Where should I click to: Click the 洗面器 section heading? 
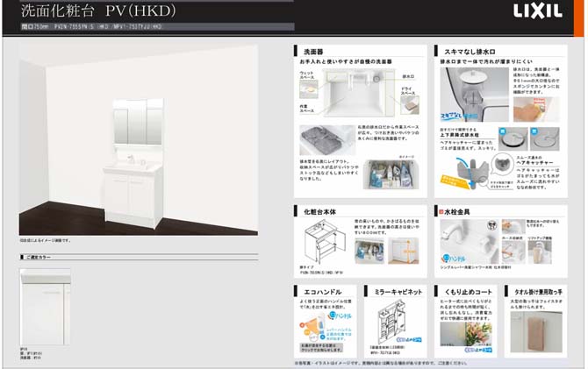pos(313,52)
